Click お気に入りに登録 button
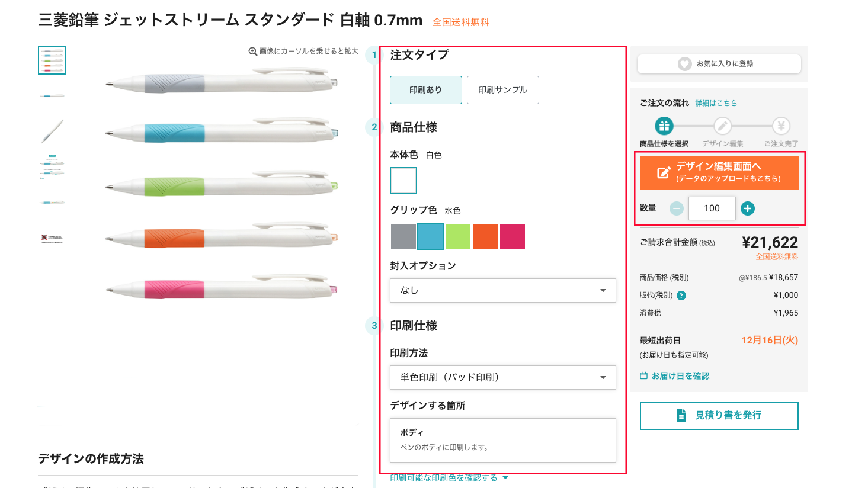This screenshot has width=868, height=488. click(x=719, y=64)
